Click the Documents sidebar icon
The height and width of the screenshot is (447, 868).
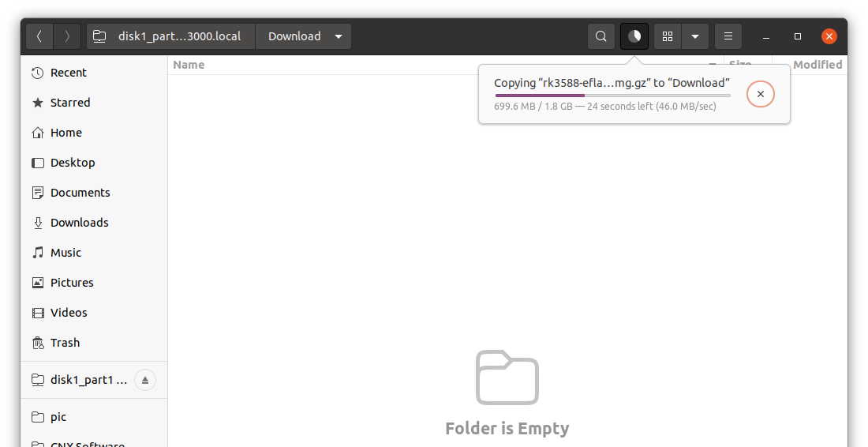[38, 193]
